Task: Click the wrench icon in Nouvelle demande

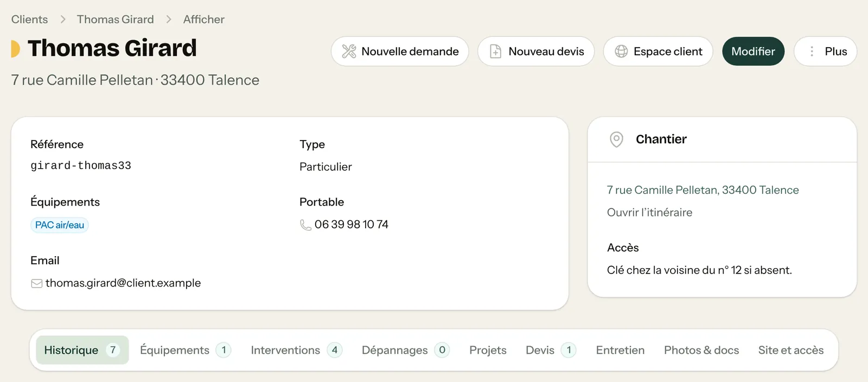Action: [349, 52]
